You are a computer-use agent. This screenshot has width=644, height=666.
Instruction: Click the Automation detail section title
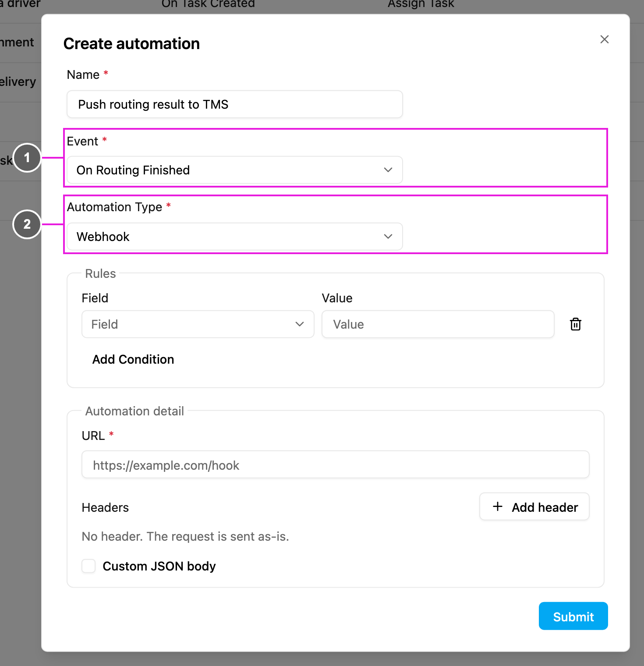click(134, 411)
